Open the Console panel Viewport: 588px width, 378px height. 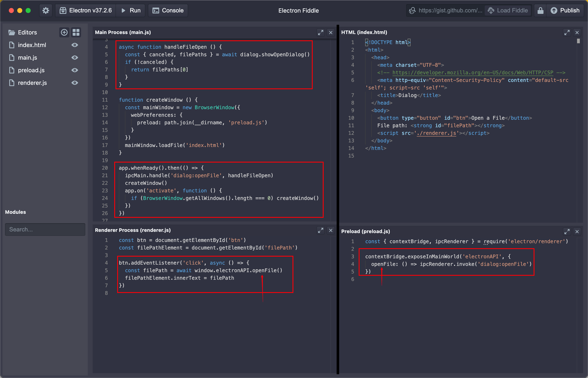(x=168, y=10)
